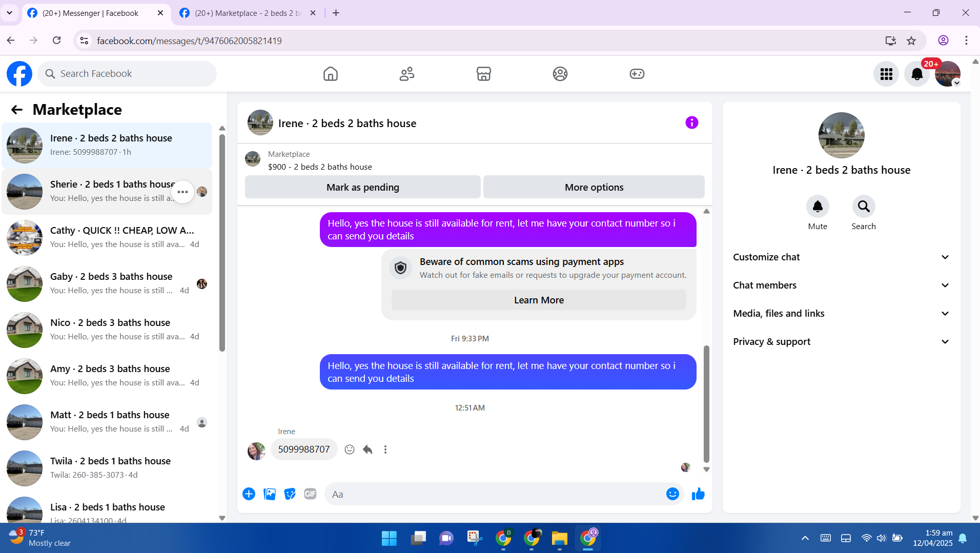
Task: Open Irene 2 beds 2 baths chat
Action: tap(107, 146)
